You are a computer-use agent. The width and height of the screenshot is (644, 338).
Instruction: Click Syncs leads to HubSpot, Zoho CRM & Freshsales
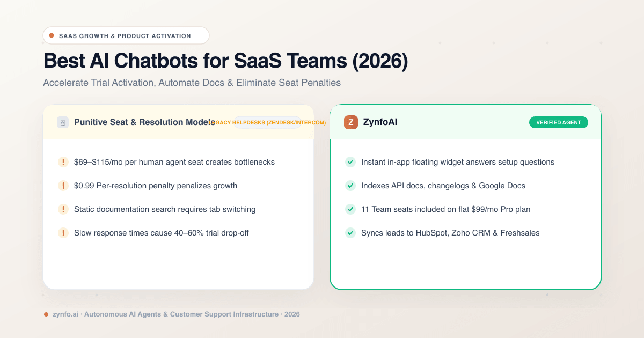click(450, 233)
